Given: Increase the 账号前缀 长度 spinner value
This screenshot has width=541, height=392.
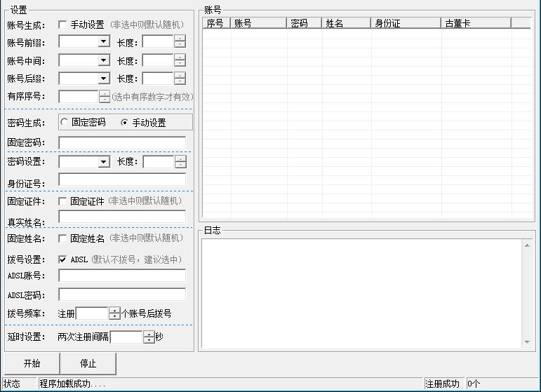Looking at the screenshot, I should (180, 39).
